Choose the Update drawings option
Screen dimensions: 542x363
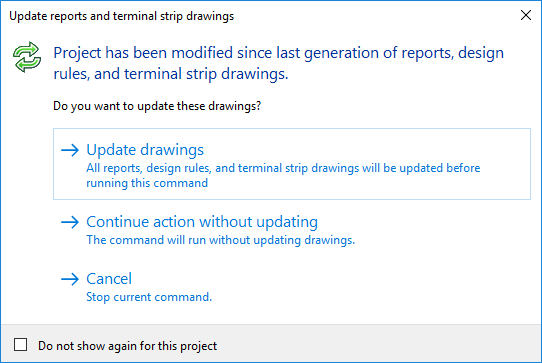(x=292, y=164)
